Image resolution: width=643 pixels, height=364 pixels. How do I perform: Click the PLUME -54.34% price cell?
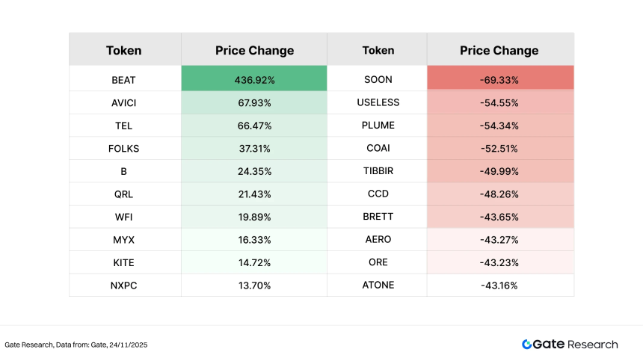click(499, 125)
